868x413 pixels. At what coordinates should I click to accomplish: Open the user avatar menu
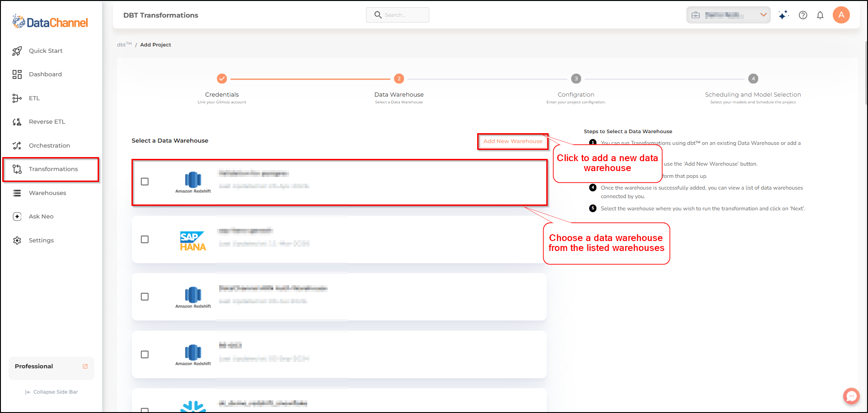click(x=841, y=15)
